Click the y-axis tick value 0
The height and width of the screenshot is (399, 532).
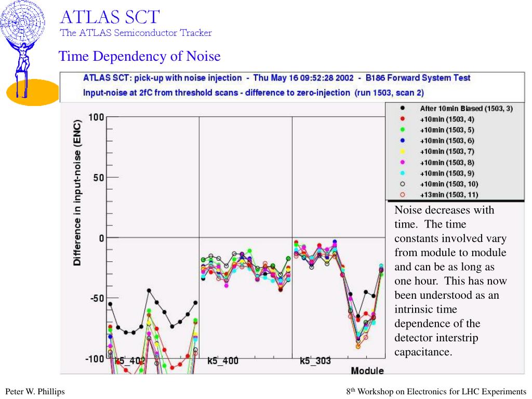tap(101, 238)
